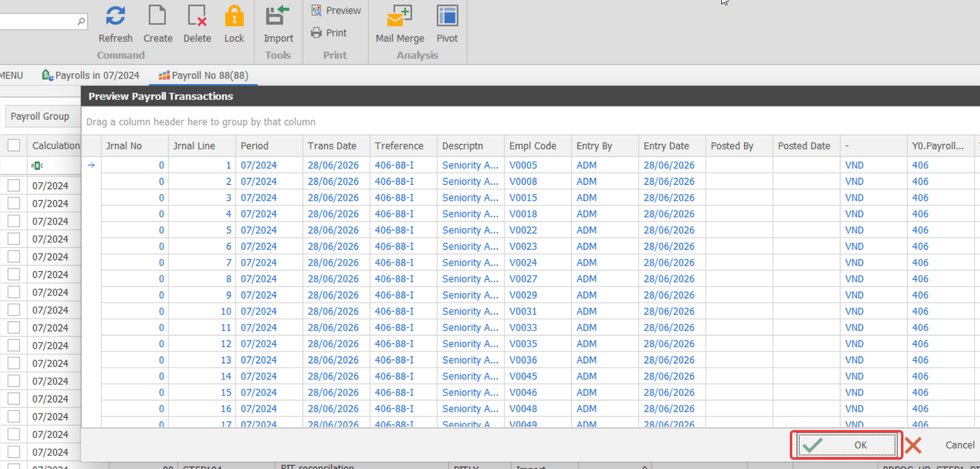The width and height of the screenshot is (980, 469).
Task: Select employee code V0048 cell
Action: click(x=538, y=408)
